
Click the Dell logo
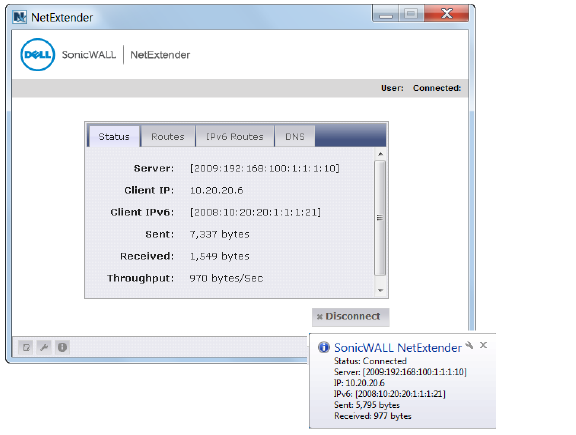click(x=37, y=55)
